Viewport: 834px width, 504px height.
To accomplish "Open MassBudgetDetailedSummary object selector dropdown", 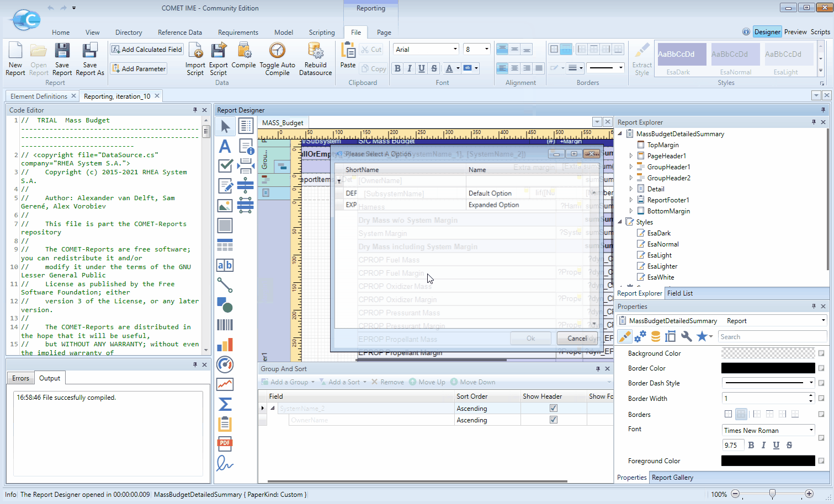I will tap(823, 320).
